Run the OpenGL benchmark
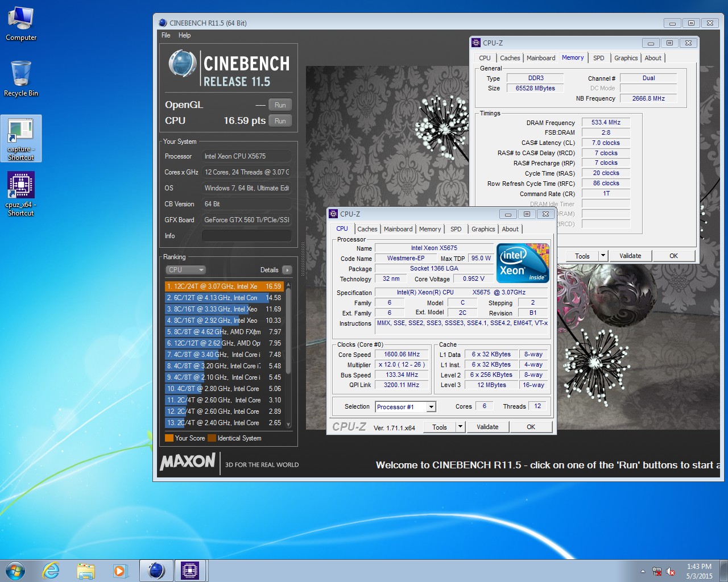Viewport: 728px width, 582px height. pyautogui.click(x=280, y=105)
